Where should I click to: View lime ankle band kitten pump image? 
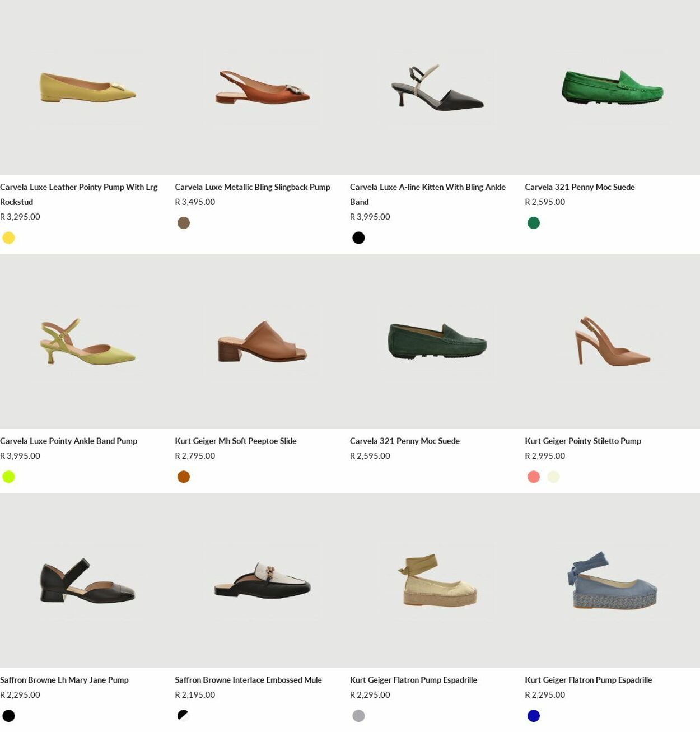87,342
